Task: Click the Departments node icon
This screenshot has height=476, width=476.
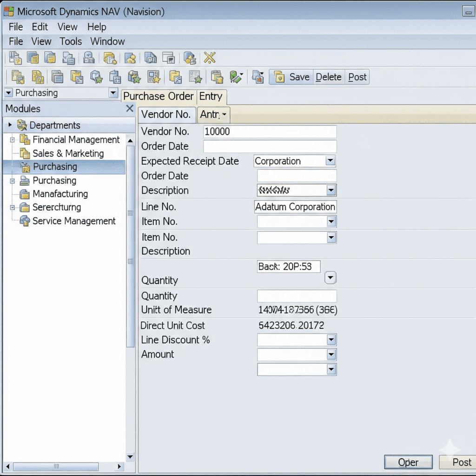Action: click(22, 125)
